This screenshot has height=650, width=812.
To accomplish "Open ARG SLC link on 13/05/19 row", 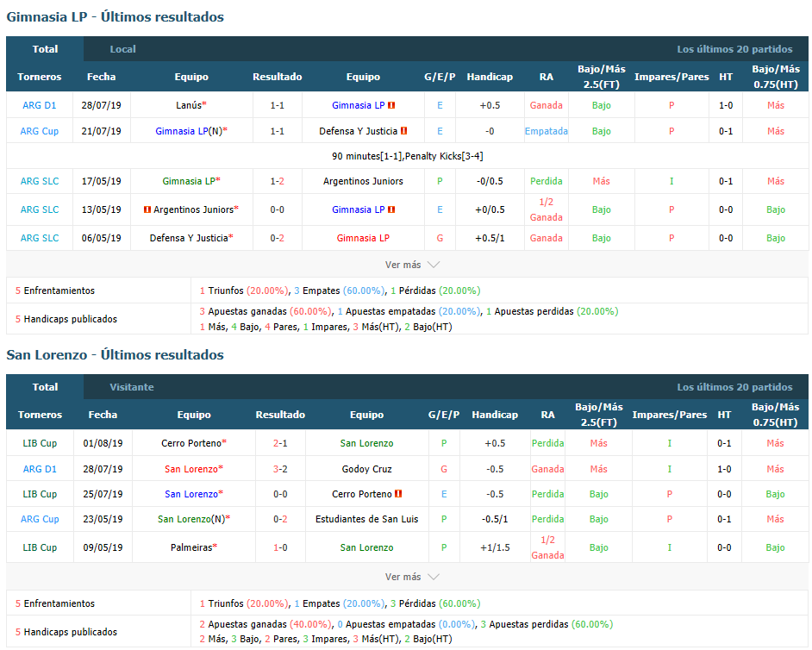I will (40, 209).
